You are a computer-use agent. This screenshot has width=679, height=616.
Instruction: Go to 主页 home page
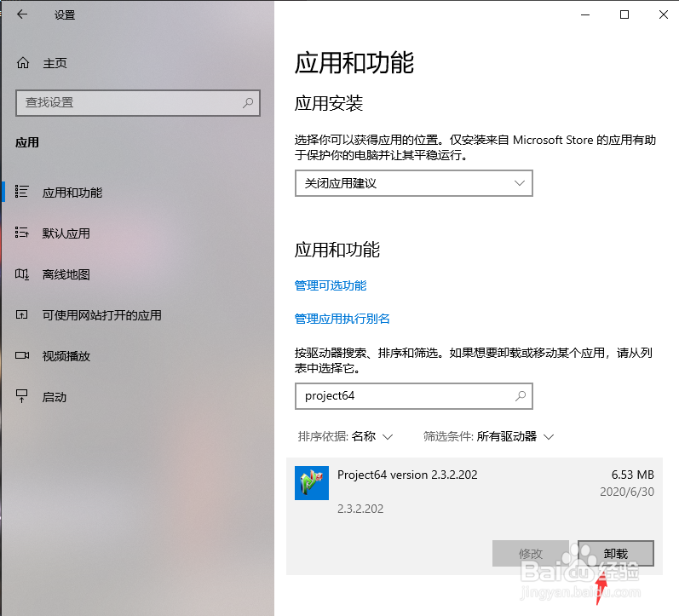click(55, 63)
